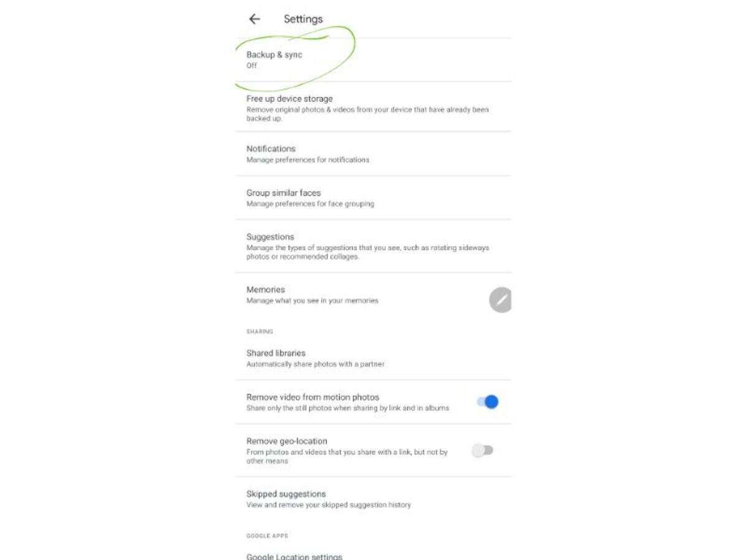Open Suggestions settings
Viewport: 747px width, 560px height.
point(373,246)
